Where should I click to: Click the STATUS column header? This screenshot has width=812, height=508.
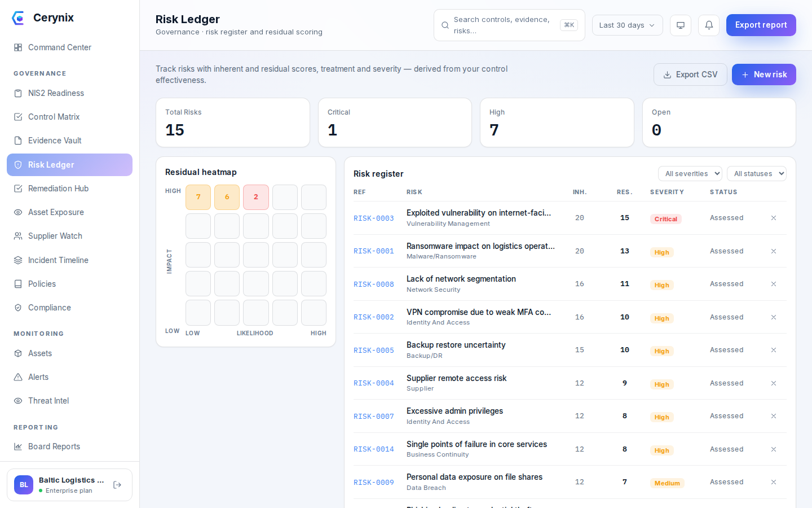point(723,192)
